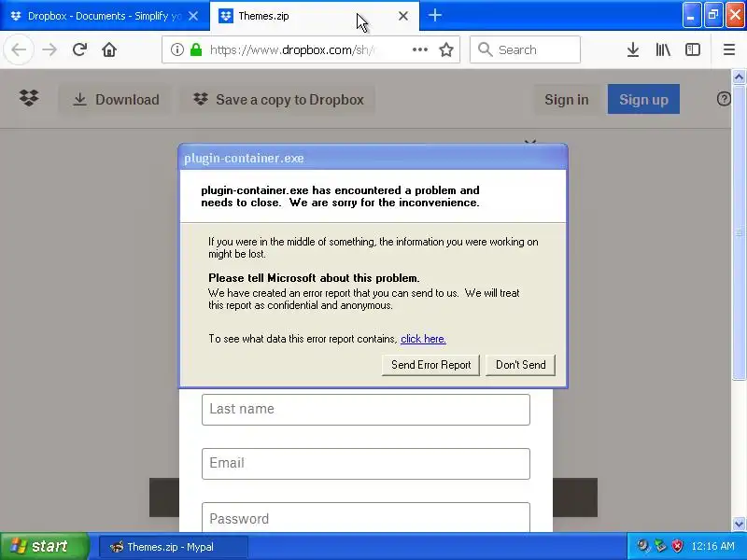Reload the current page
The width and height of the screenshot is (747, 560).
pyautogui.click(x=79, y=49)
